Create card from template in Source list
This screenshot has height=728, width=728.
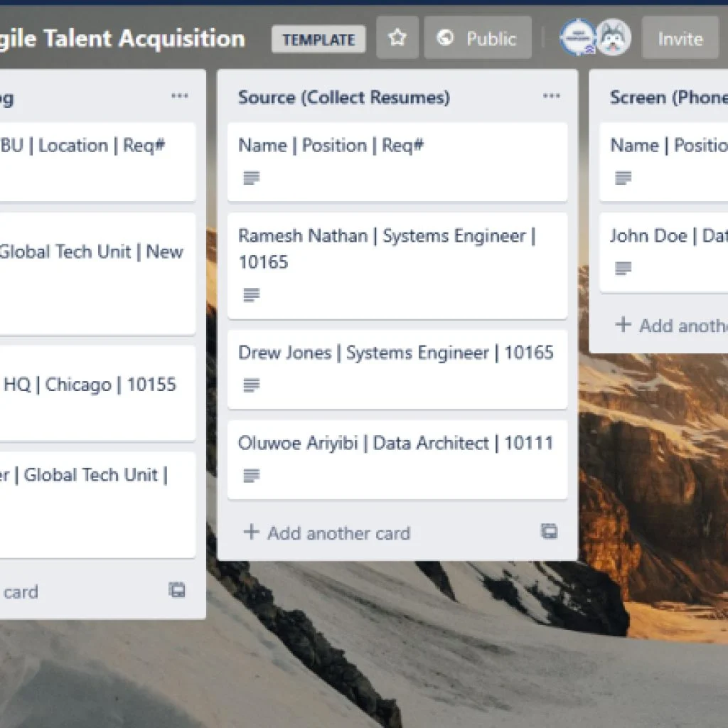tap(549, 532)
